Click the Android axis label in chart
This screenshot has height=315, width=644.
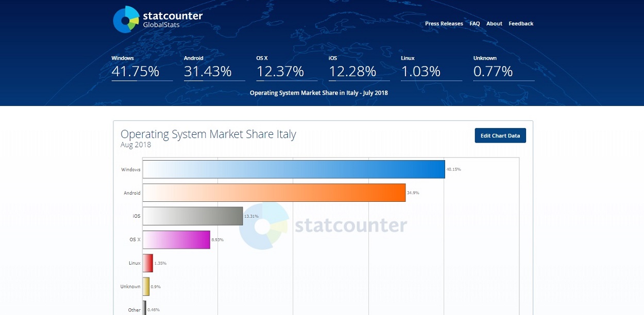pos(132,193)
